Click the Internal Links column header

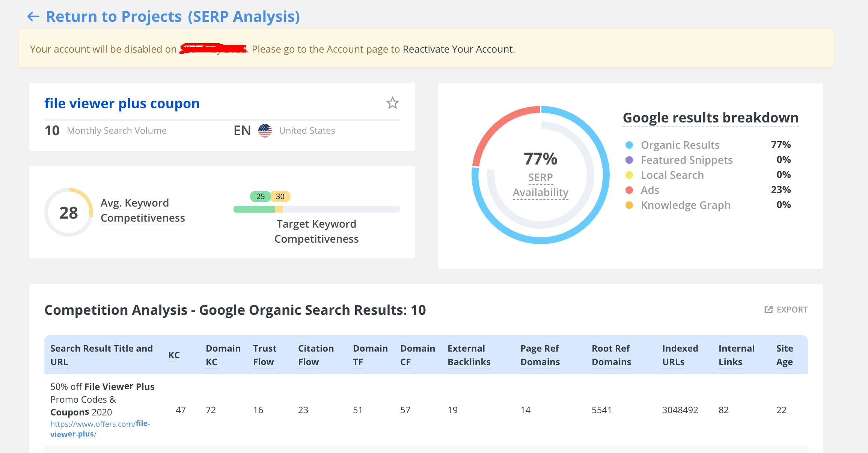click(x=736, y=355)
